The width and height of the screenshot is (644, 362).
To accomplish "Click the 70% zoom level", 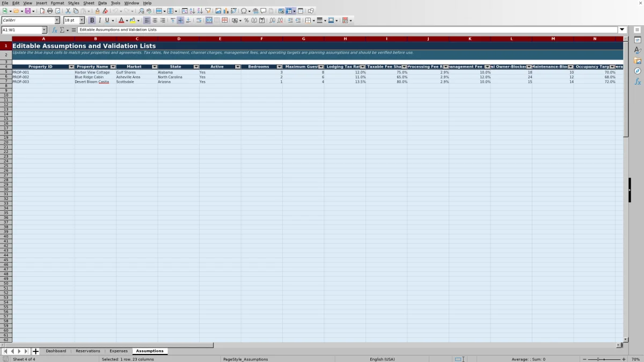I will click(635, 359).
